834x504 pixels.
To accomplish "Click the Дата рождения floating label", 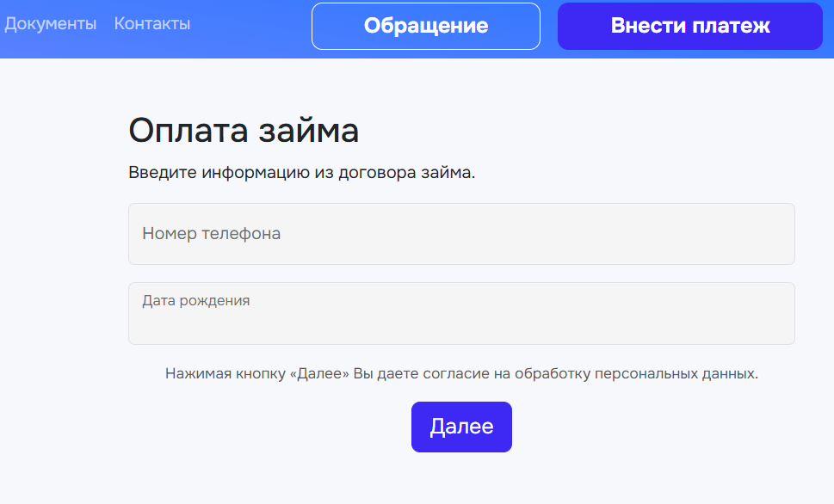I will point(195,301).
